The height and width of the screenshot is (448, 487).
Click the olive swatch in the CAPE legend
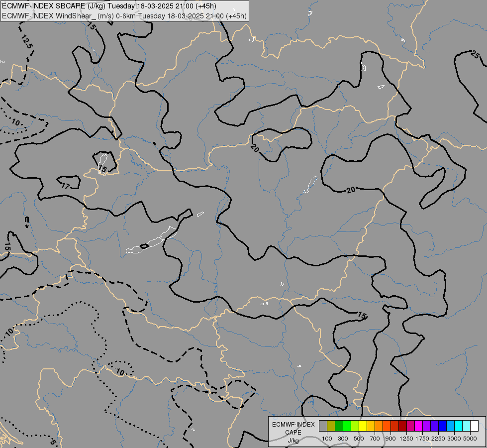pyautogui.click(x=331, y=426)
